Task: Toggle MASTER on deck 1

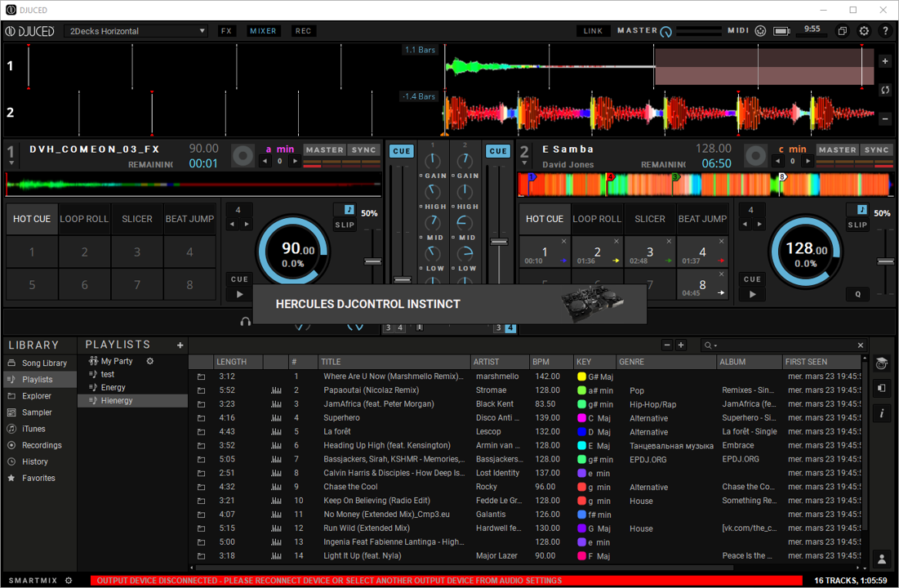Action: (x=324, y=149)
